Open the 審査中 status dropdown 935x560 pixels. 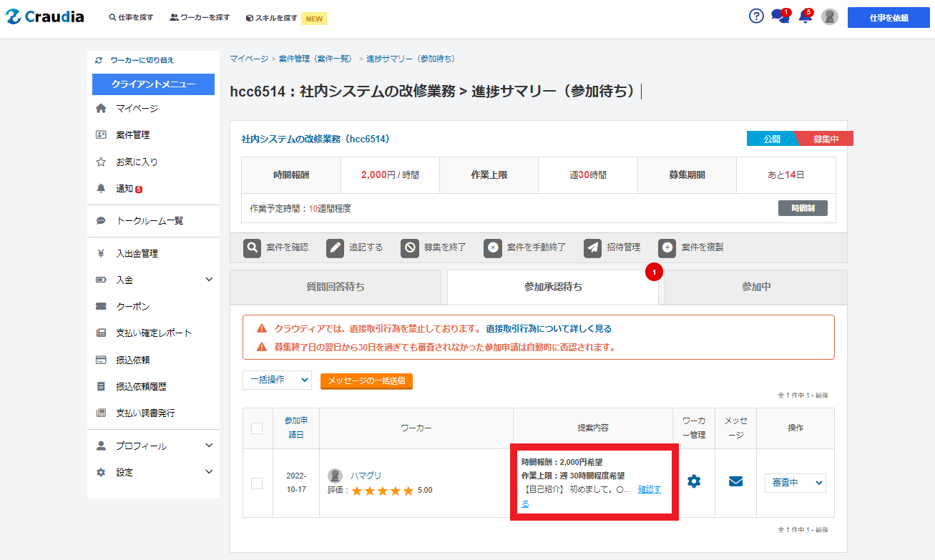(x=795, y=483)
